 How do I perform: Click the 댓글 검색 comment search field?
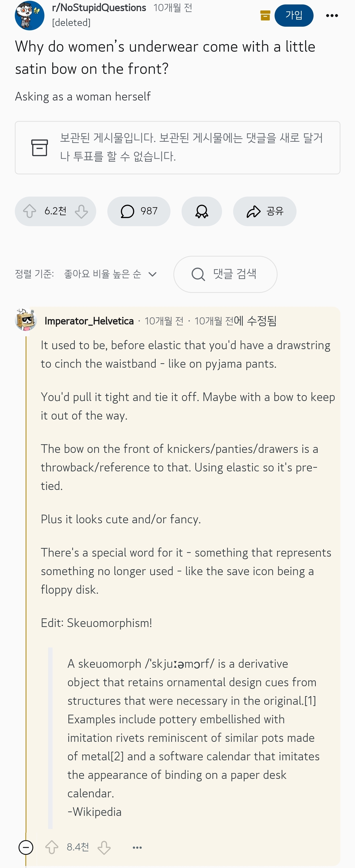225,274
